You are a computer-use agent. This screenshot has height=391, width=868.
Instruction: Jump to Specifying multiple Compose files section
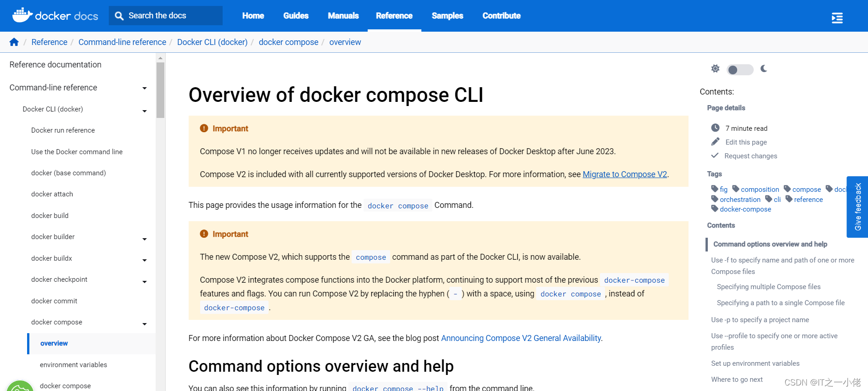pos(768,287)
